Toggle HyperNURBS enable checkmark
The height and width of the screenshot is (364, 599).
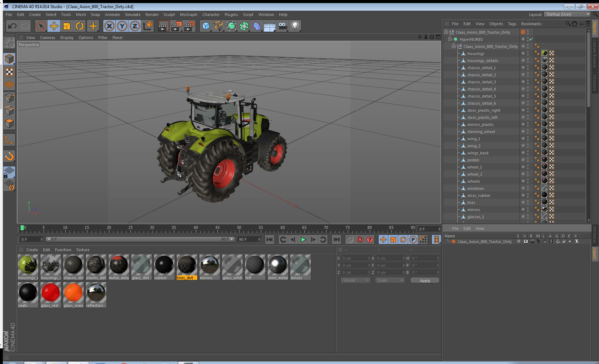point(531,39)
